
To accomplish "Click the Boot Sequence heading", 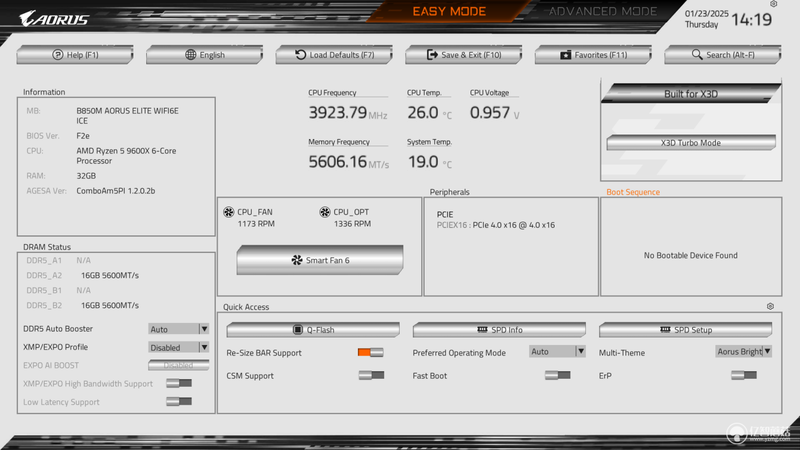I will pyautogui.click(x=633, y=192).
